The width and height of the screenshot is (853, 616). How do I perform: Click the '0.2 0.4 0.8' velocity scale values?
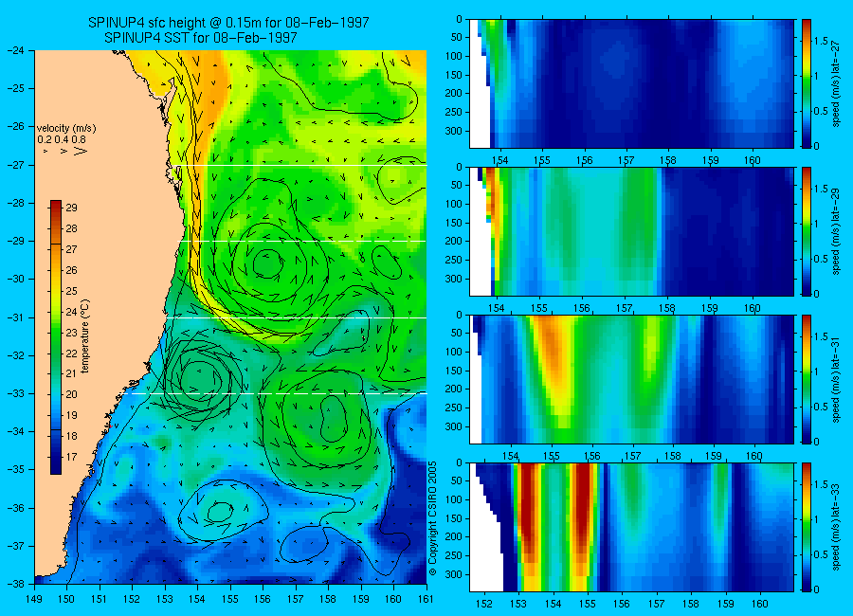point(62,140)
